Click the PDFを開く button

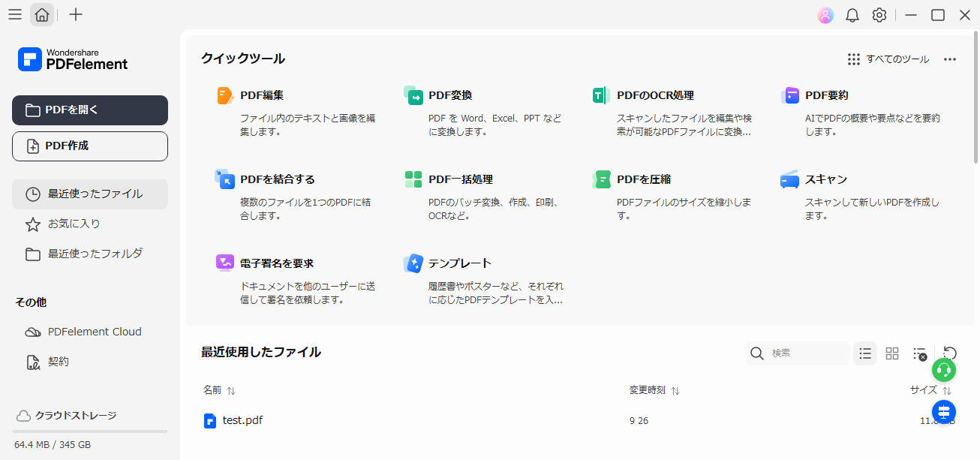click(x=90, y=110)
